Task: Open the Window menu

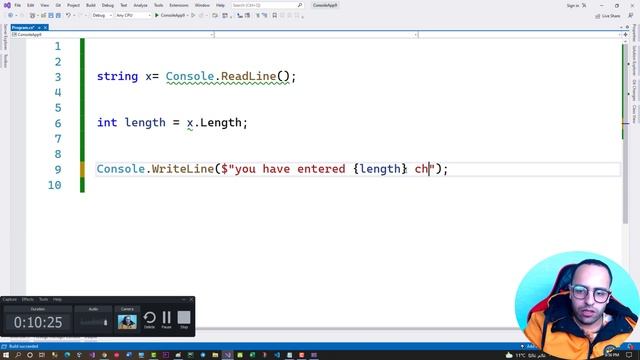Action: pyautogui.click(x=202, y=5)
